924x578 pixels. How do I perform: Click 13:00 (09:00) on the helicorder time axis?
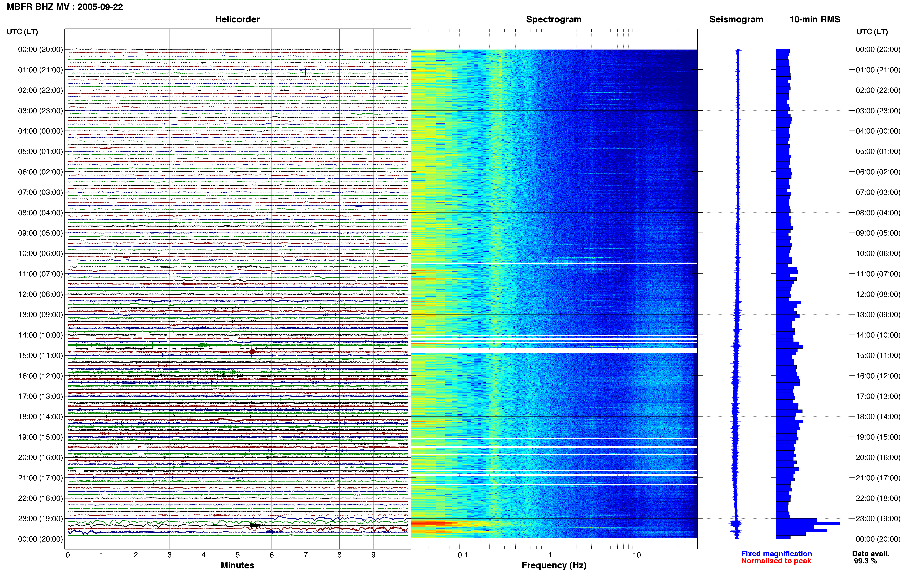tap(41, 315)
